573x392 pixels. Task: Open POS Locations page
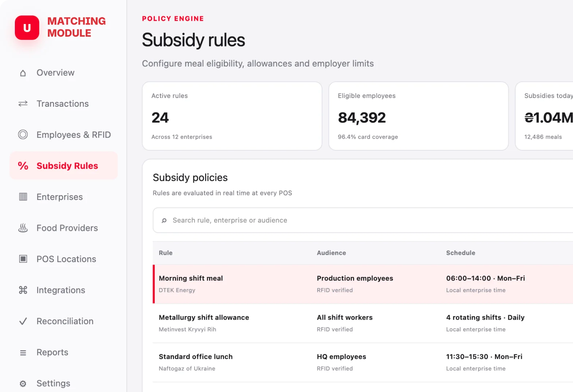pyautogui.click(x=64, y=259)
